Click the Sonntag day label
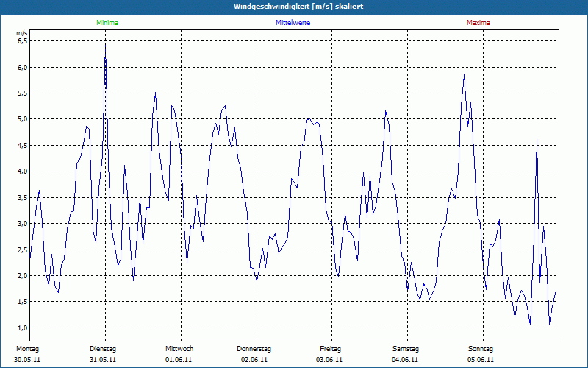 click(481, 349)
